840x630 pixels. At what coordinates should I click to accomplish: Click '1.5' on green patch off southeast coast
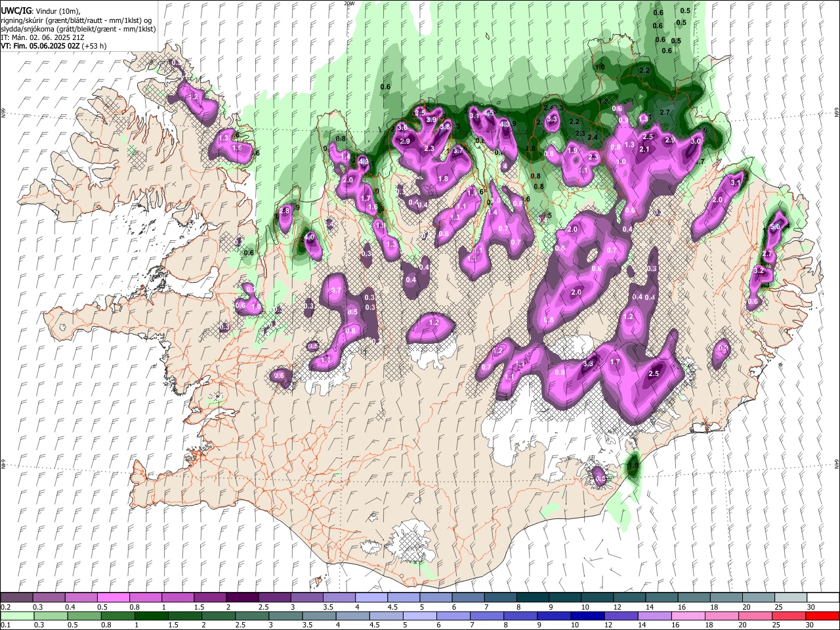pos(633,465)
